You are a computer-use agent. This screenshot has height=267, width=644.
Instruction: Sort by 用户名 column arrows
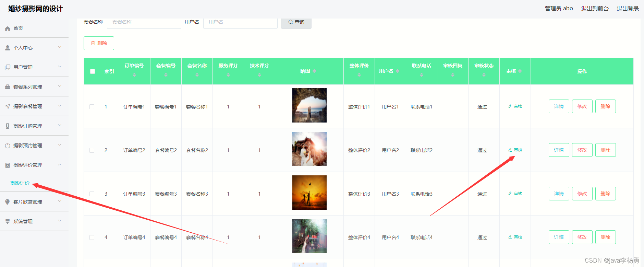click(x=398, y=71)
